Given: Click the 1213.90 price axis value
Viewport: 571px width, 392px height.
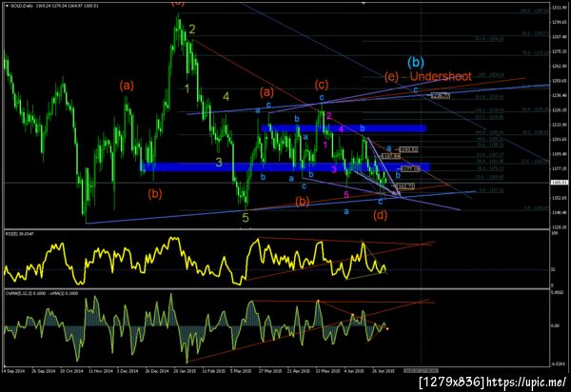Looking at the screenshot, I should point(559,125).
